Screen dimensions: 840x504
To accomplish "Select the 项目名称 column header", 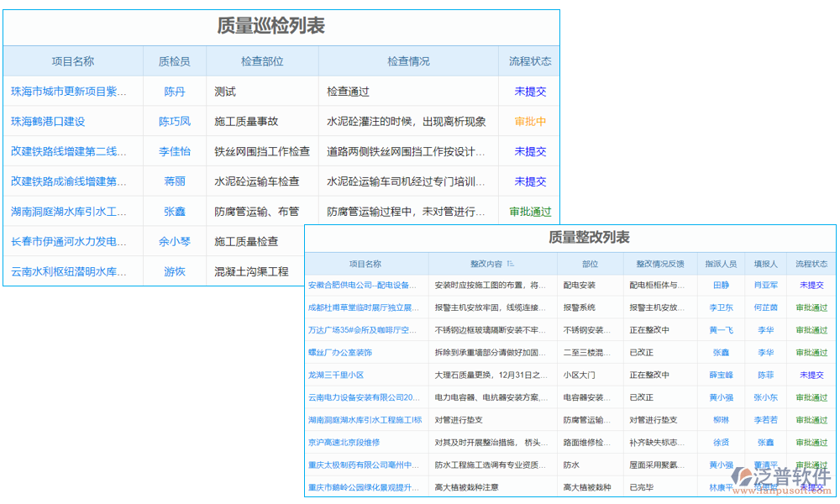I will [72, 60].
